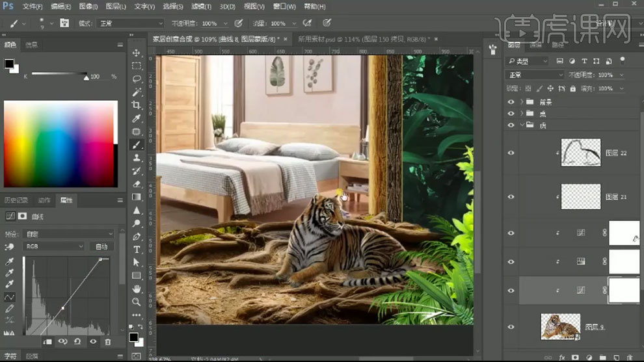
Task: Toggle visibility of the 前景 group
Action: coord(511,102)
